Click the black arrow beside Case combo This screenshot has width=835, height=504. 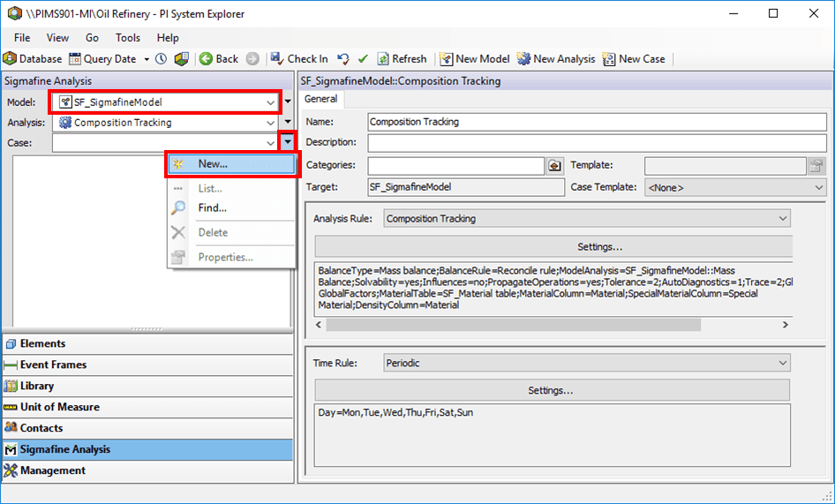pyautogui.click(x=288, y=142)
